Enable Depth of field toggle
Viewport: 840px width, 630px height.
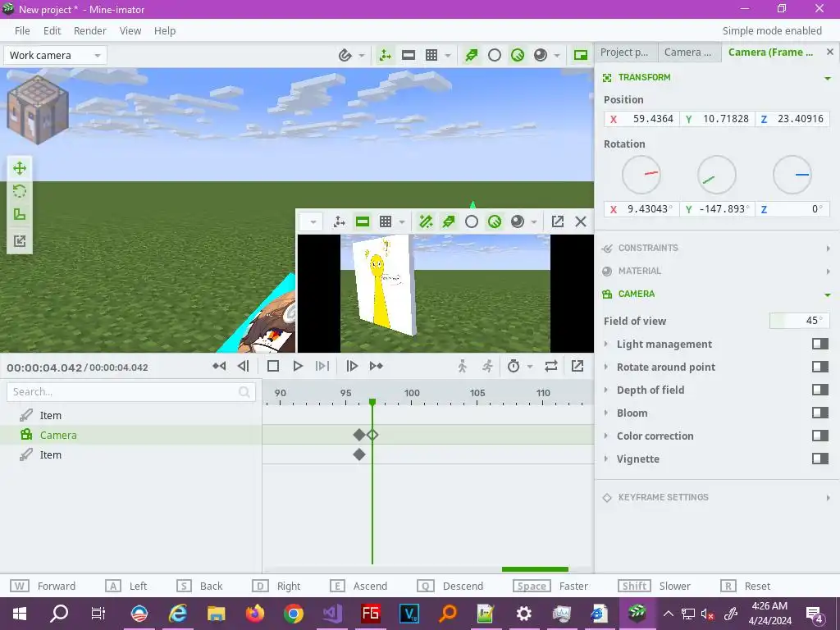tap(820, 390)
